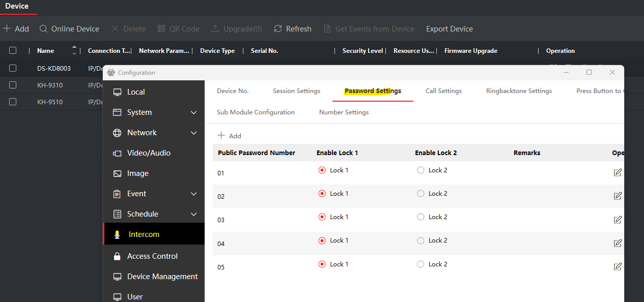Click the Video/Audio camera icon

tap(117, 153)
